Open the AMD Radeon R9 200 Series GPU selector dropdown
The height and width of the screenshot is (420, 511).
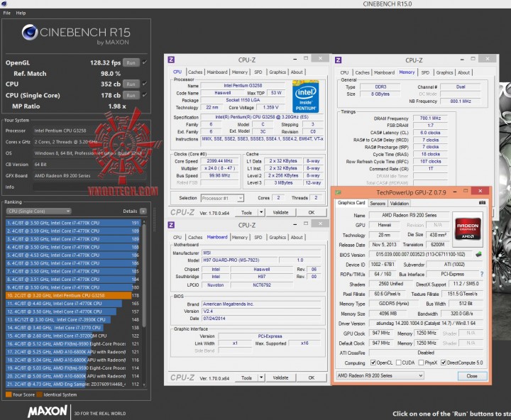pyautogui.click(x=380, y=376)
